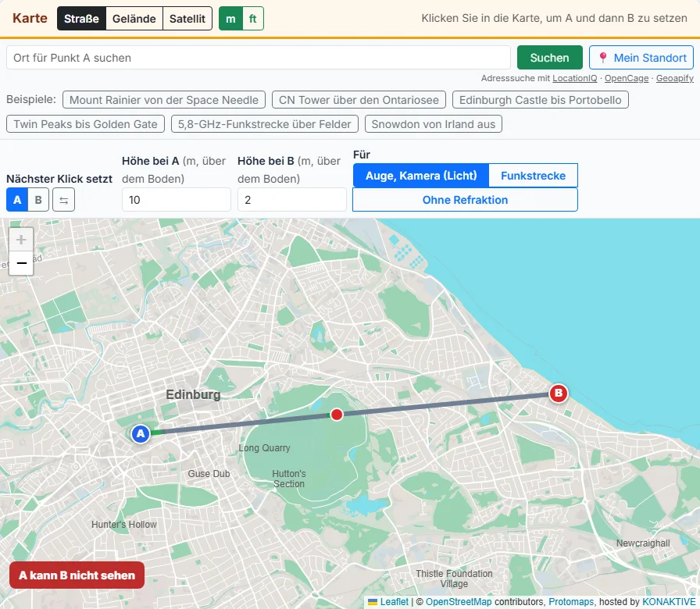Click the Suchen button
This screenshot has width=700, height=609.
tap(549, 58)
